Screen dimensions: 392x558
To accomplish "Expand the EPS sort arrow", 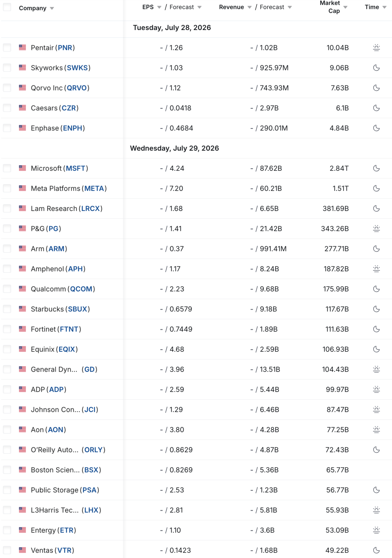I will coord(159,7).
